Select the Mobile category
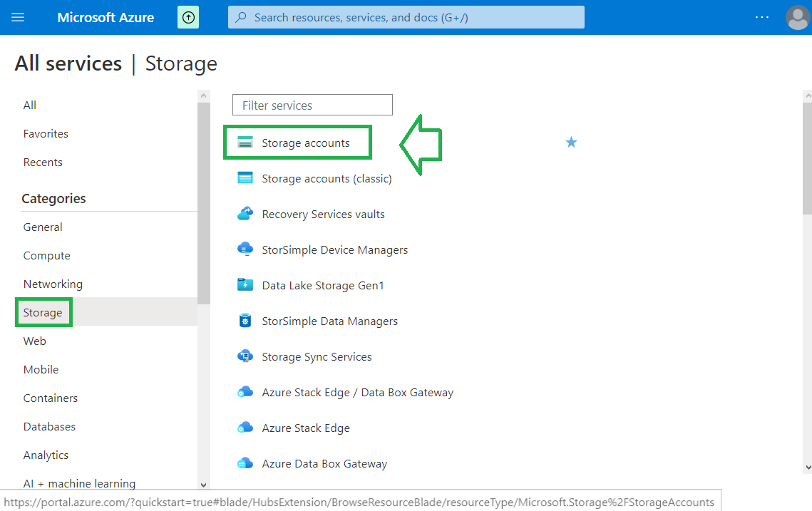Image resolution: width=812 pixels, height=511 pixels. tap(41, 370)
